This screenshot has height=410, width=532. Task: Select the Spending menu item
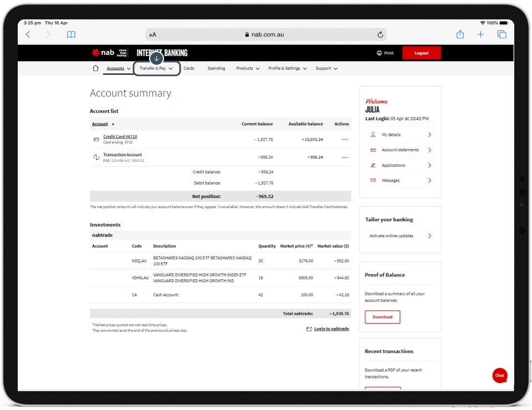pyautogui.click(x=216, y=69)
